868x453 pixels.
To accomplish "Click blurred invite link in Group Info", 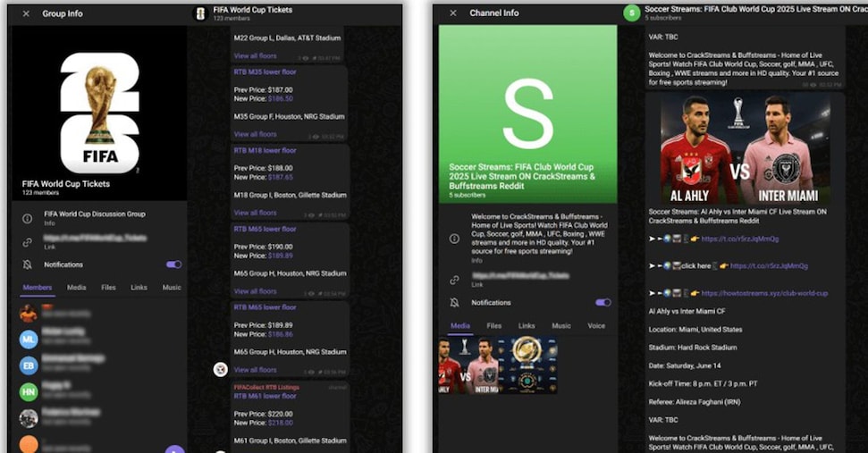I will pos(96,238).
